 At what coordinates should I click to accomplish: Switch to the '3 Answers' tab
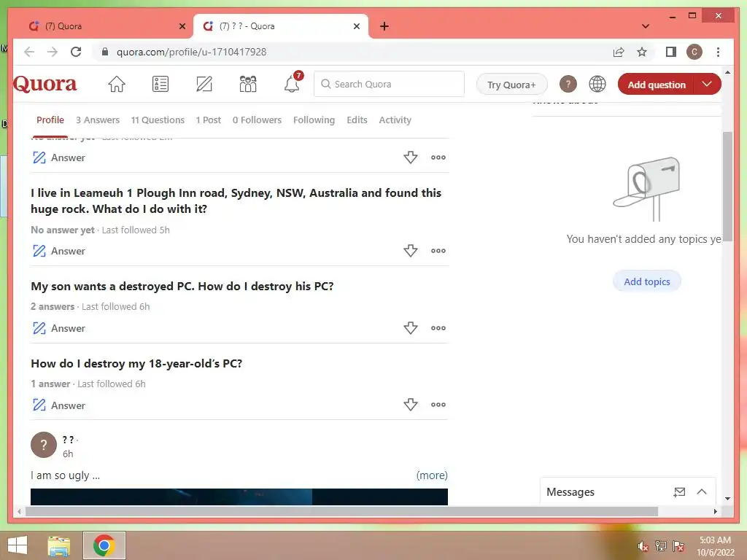coord(98,120)
